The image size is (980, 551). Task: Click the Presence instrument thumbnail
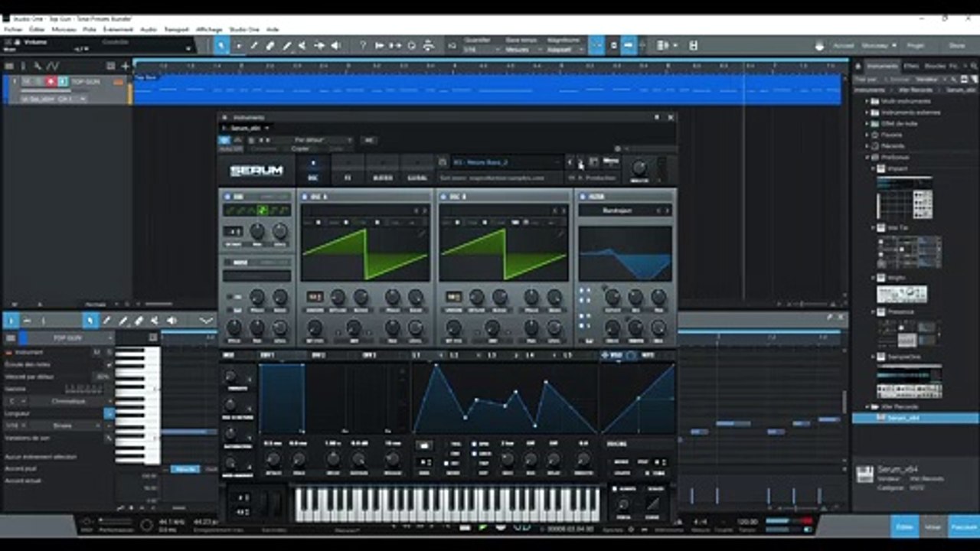(907, 333)
